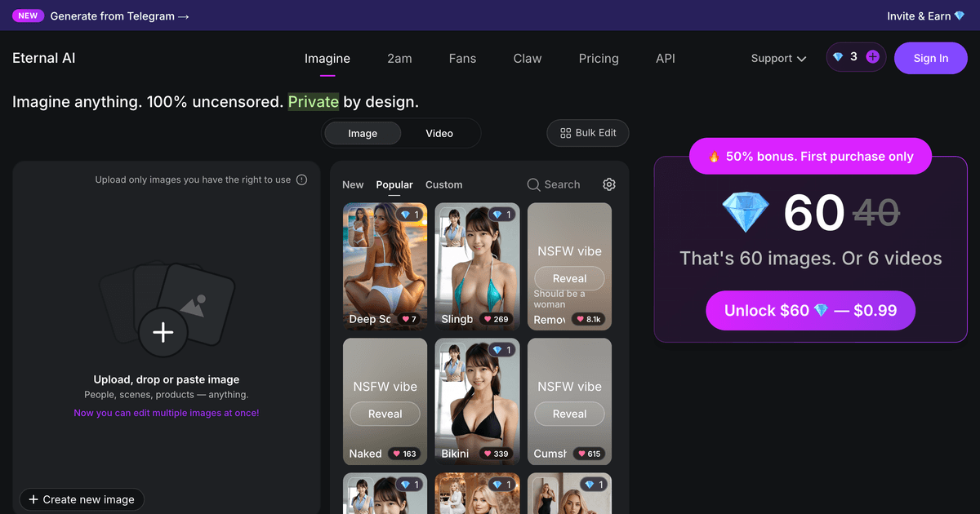The width and height of the screenshot is (980, 514).
Task: Expand the Support dropdown
Action: 779,59
